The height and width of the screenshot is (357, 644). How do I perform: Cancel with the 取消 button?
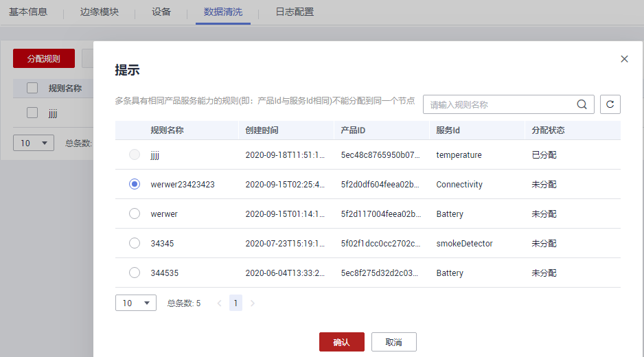(394, 342)
